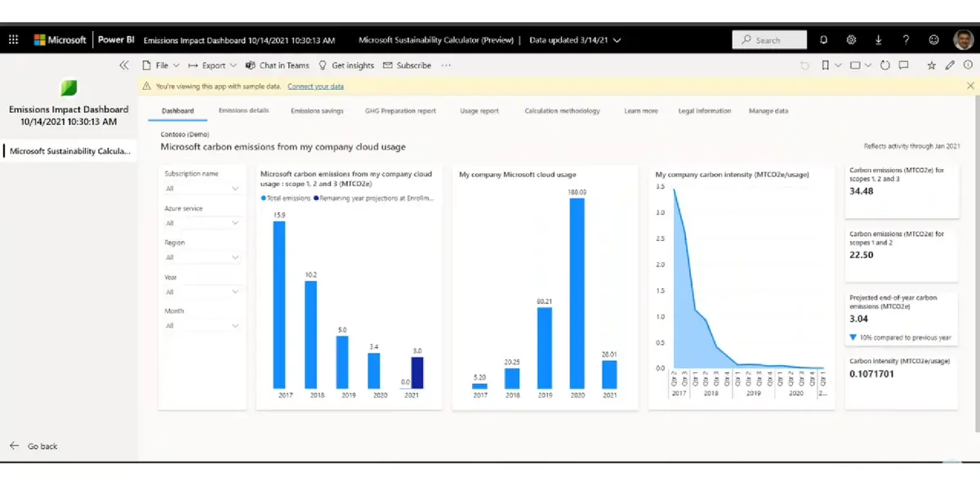Expand the bookmarks dropdown chevron

(838, 65)
